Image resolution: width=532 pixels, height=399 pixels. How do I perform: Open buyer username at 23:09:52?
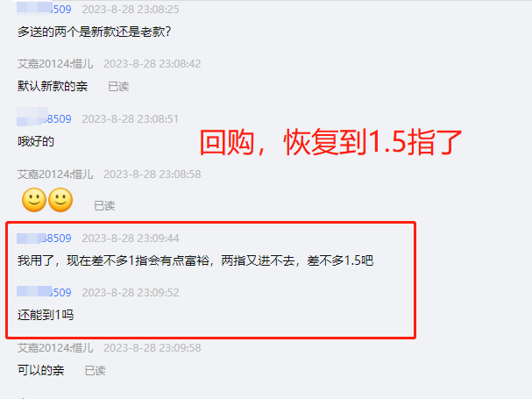pyautogui.click(x=44, y=292)
